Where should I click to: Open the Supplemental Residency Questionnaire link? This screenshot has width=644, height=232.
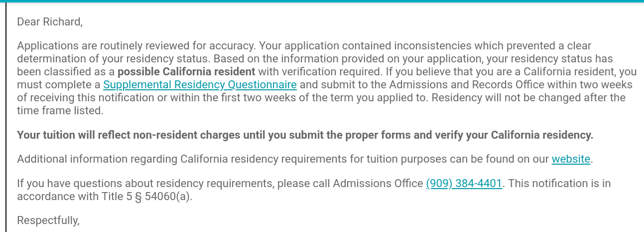coord(200,85)
